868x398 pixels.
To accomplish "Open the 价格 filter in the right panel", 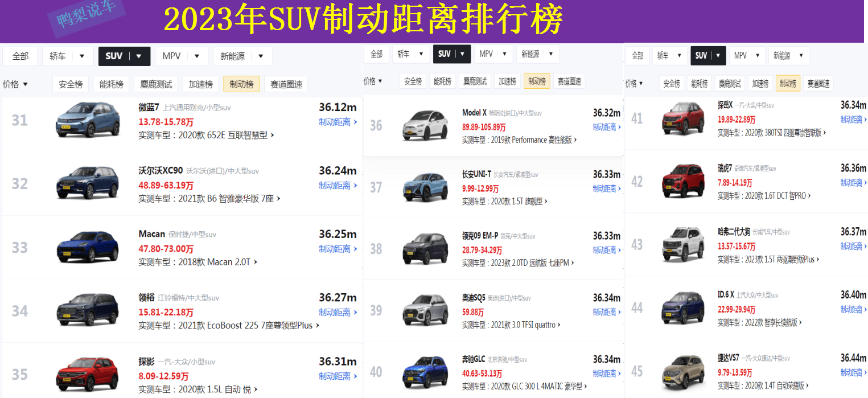I will click(x=634, y=83).
